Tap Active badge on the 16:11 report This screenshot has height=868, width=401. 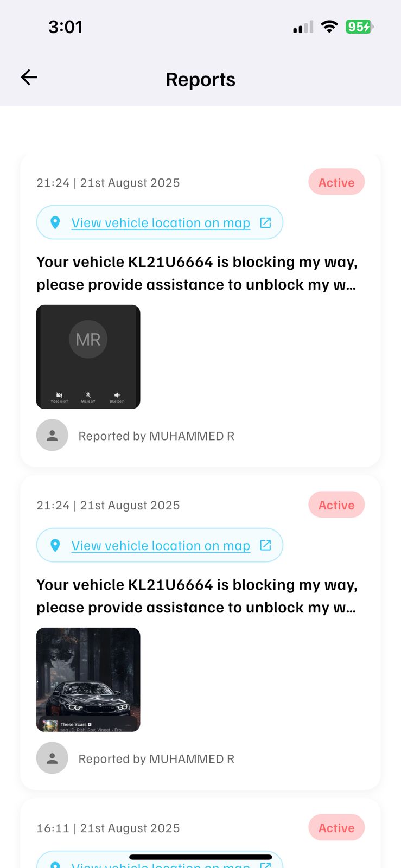pyautogui.click(x=336, y=828)
